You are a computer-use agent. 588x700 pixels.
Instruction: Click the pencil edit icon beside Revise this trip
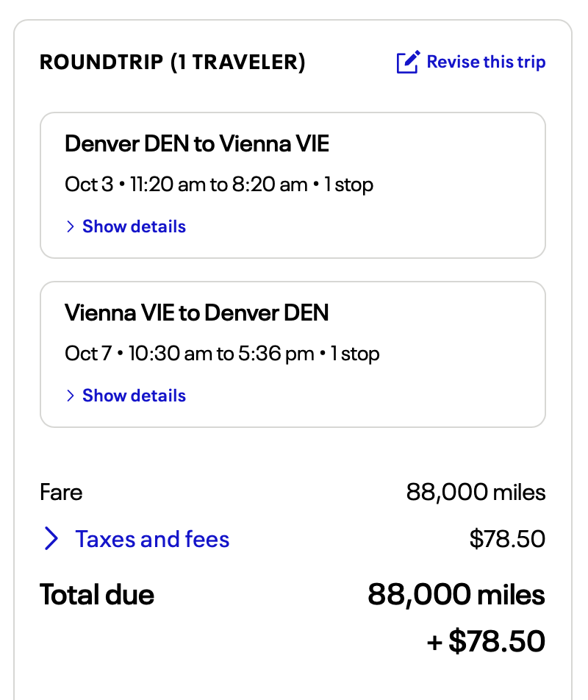[x=408, y=63]
